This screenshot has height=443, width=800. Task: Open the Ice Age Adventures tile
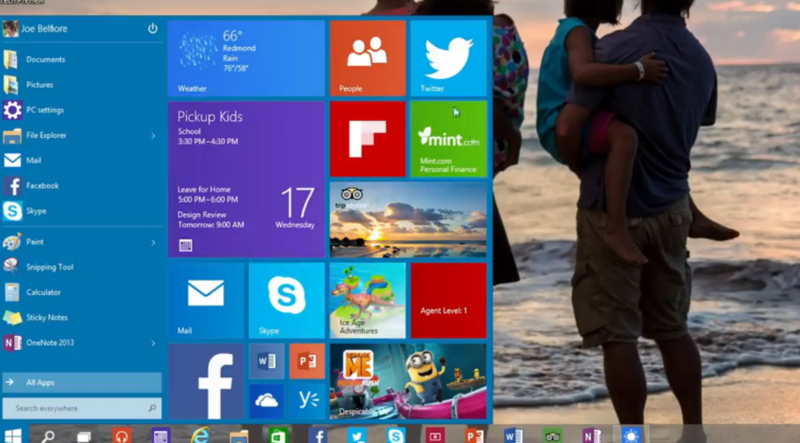click(x=368, y=301)
